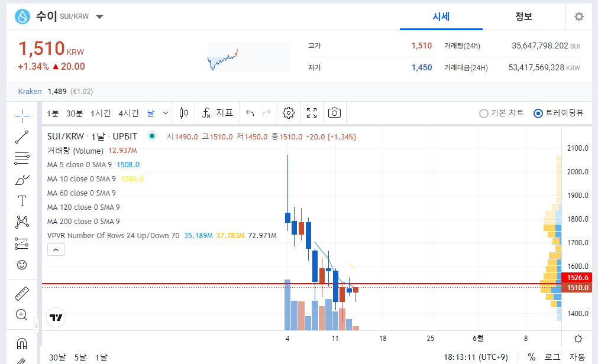The image size is (598, 364).
Task: Activate the zoom in tool
Action: pos(21,315)
